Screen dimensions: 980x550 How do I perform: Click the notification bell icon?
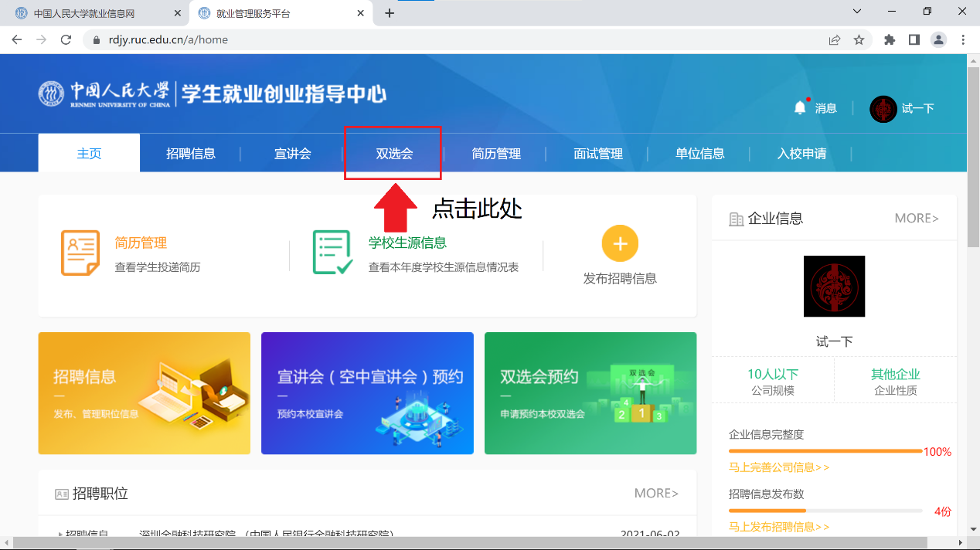pos(800,108)
